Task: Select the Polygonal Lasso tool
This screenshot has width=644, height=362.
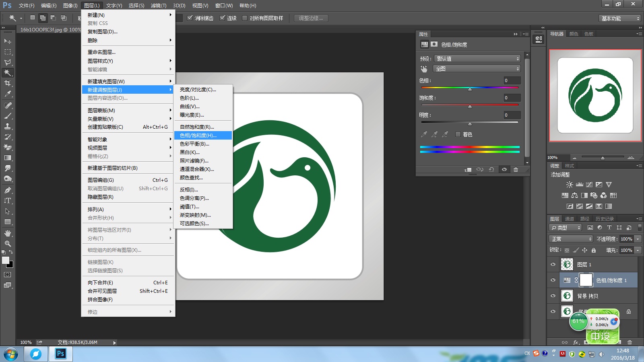Action: 8,62
